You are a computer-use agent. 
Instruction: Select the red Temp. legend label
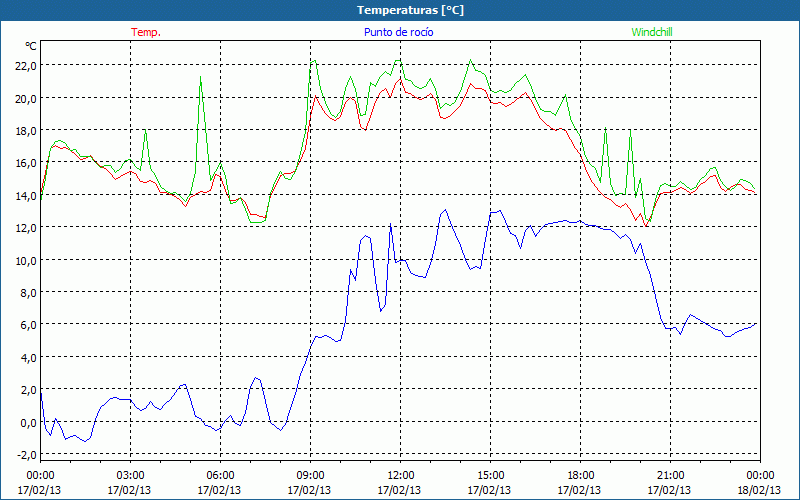pyautogui.click(x=146, y=32)
